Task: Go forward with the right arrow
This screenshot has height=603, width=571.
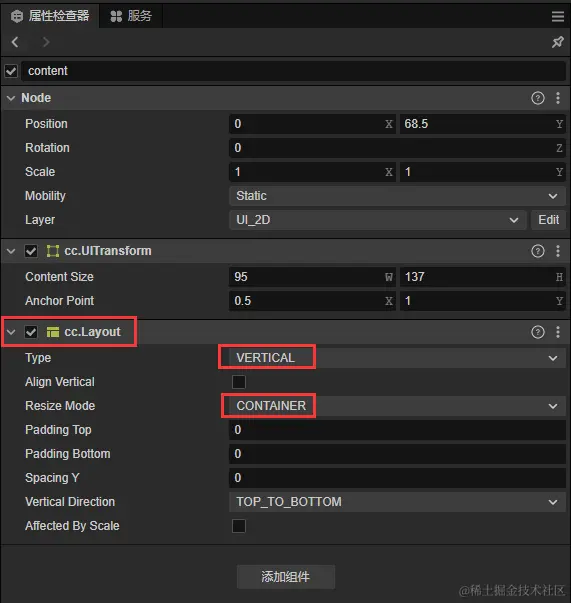Action: coord(46,42)
